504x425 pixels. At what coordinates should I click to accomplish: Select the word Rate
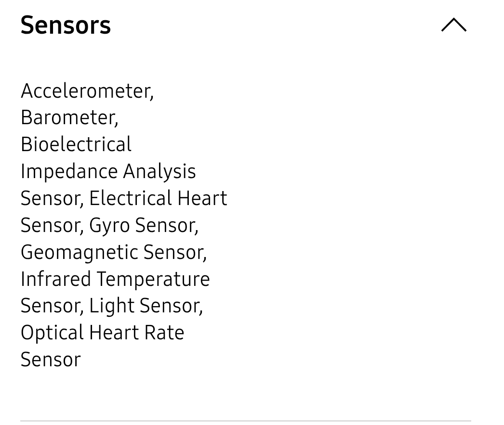[x=165, y=333]
